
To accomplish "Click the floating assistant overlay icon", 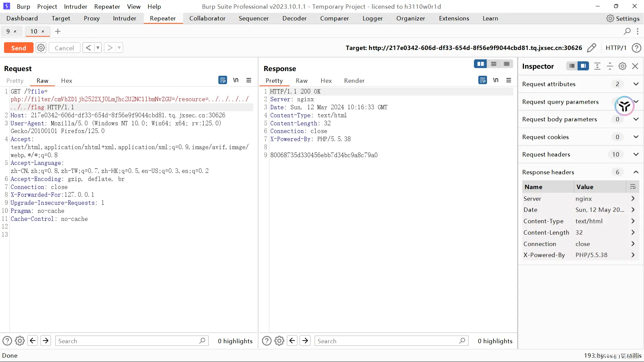I will [624, 106].
